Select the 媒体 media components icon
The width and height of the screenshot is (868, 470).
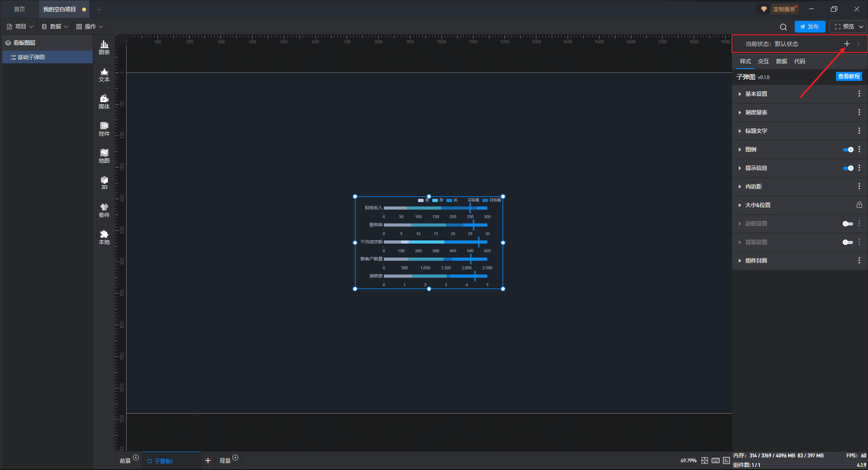pyautogui.click(x=104, y=102)
